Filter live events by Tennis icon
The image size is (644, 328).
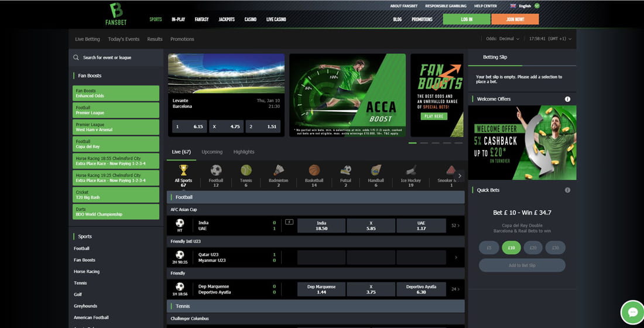pyautogui.click(x=246, y=170)
